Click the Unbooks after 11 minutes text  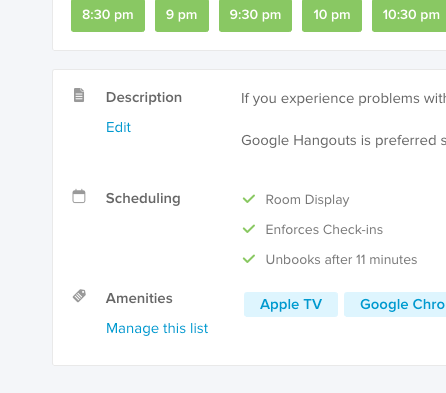click(341, 259)
